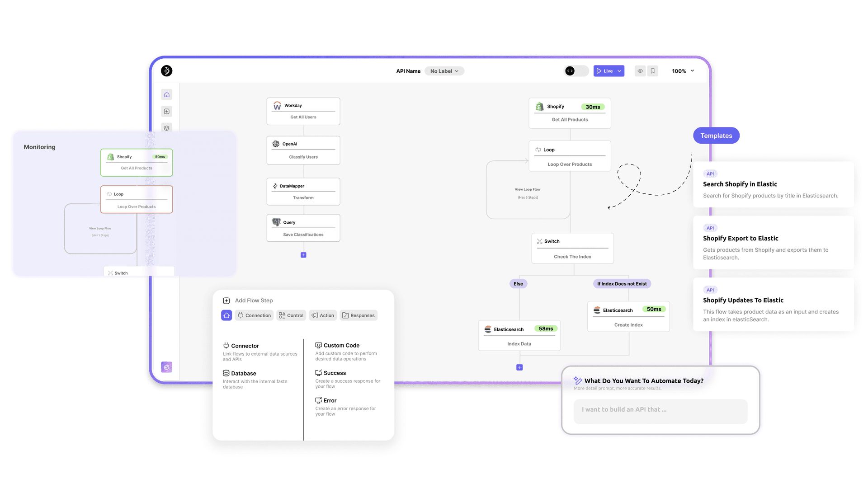Click the app logo in the top-left corner
Image resolution: width=868 pixels, height=488 pixels.
(x=166, y=71)
